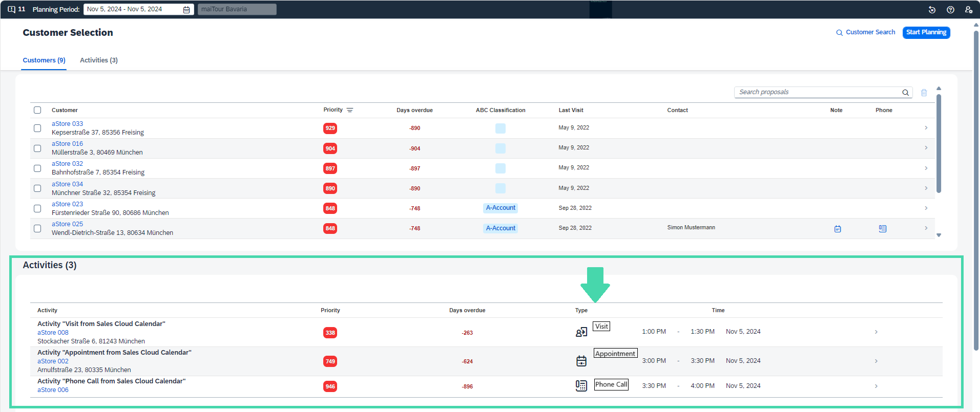Viewport: 980px width, 412px height.
Task: Click priority badge 929 for aStore 033
Action: coord(330,128)
